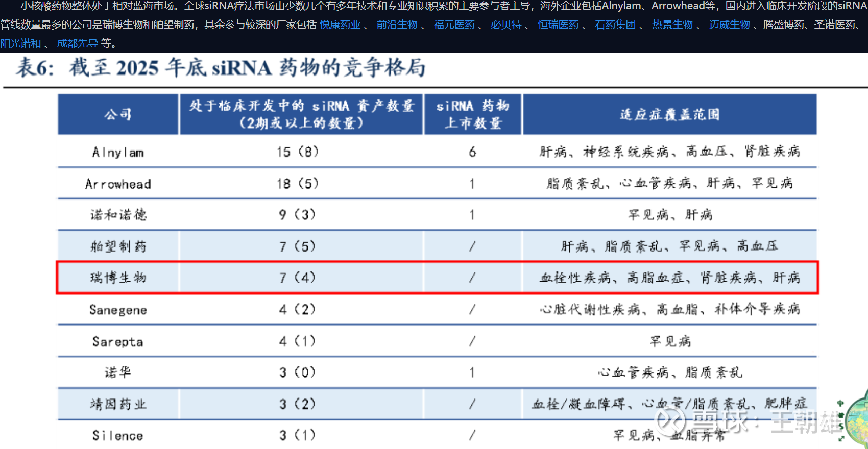Select the 瑞博生物 company cell
The width and height of the screenshot is (868, 449).
[118, 278]
